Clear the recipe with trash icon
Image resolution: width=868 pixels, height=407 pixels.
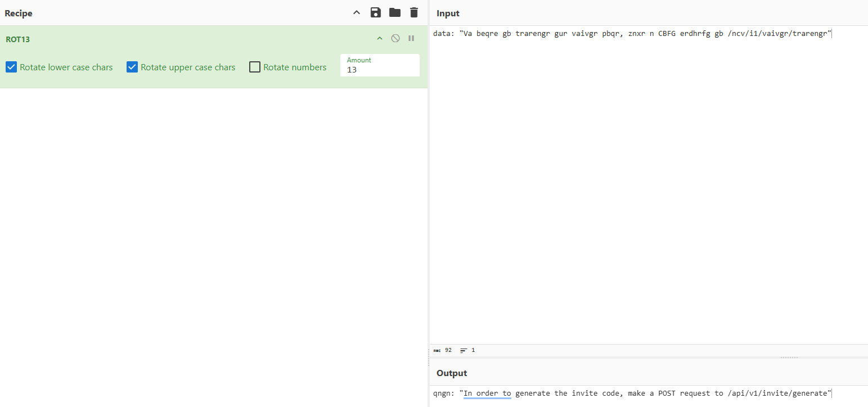pos(414,12)
